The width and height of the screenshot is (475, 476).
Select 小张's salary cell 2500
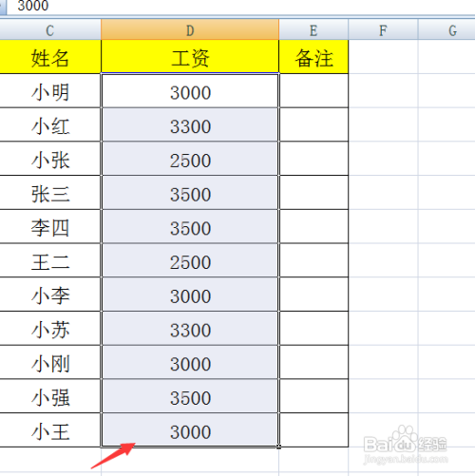coord(190,159)
